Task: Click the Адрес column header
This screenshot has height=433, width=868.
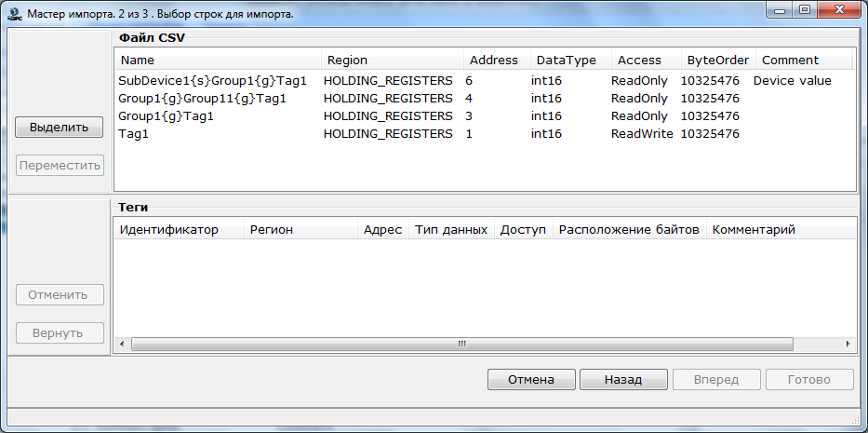Action: pos(383,229)
